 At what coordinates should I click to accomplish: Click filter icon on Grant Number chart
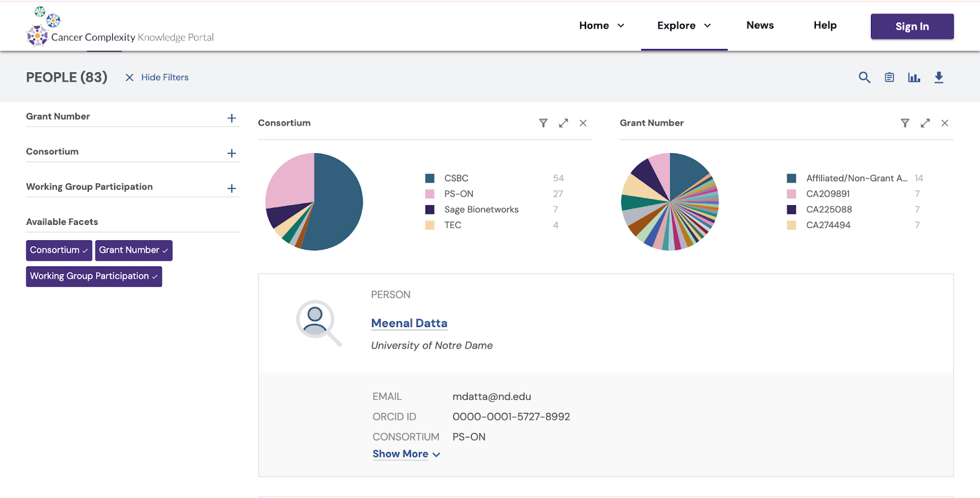(905, 123)
